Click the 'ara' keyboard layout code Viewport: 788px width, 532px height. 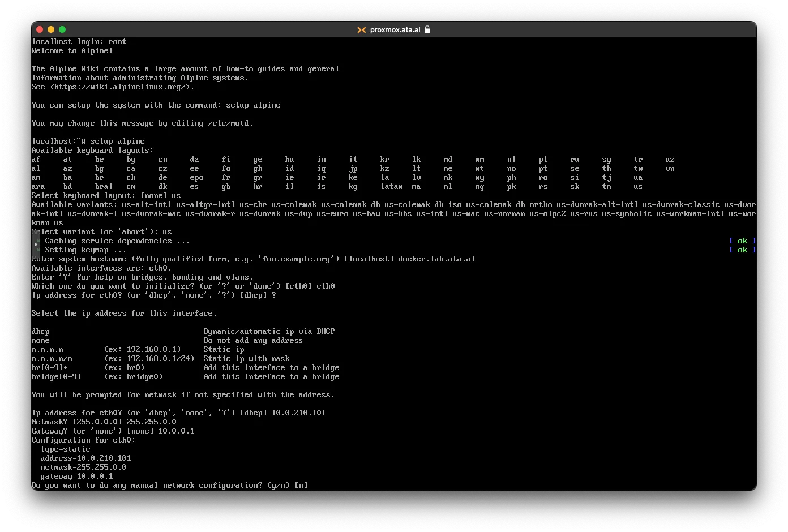38,187
